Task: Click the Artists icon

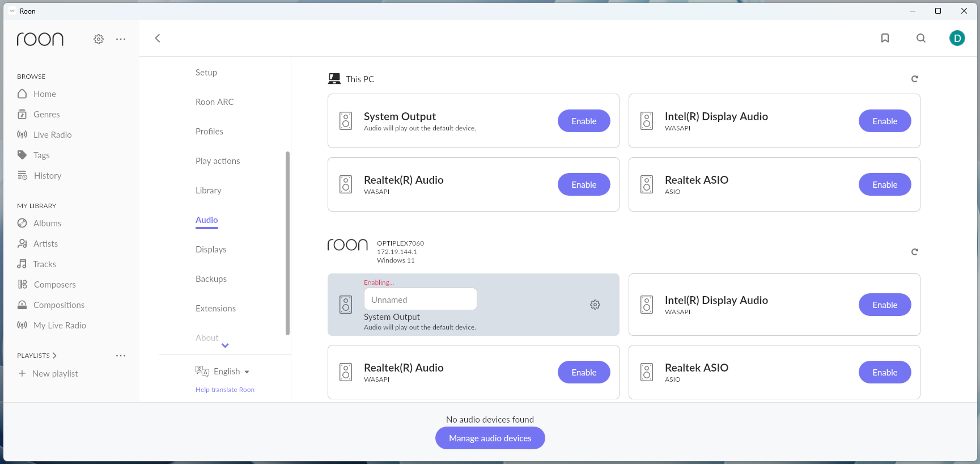Action: click(x=22, y=243)
